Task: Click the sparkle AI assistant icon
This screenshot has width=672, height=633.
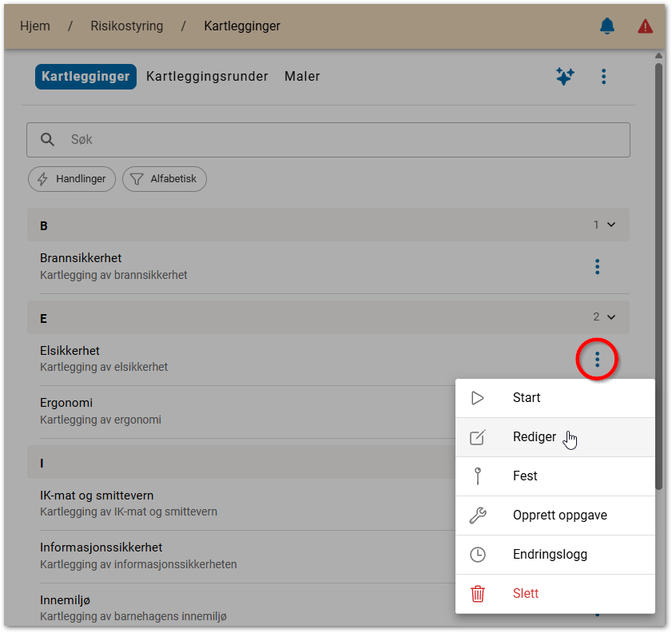Action: tap(565, 77)
